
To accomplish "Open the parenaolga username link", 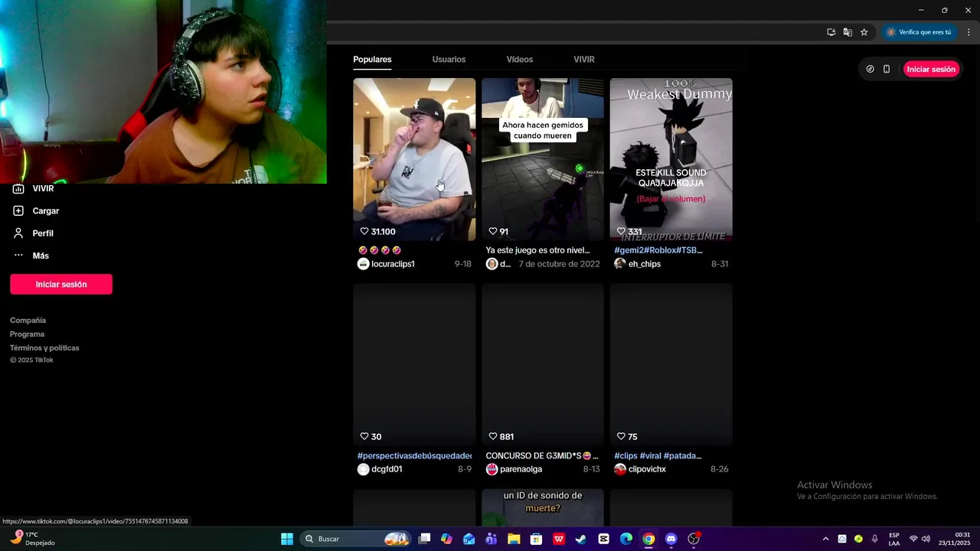I will point(521,469).
